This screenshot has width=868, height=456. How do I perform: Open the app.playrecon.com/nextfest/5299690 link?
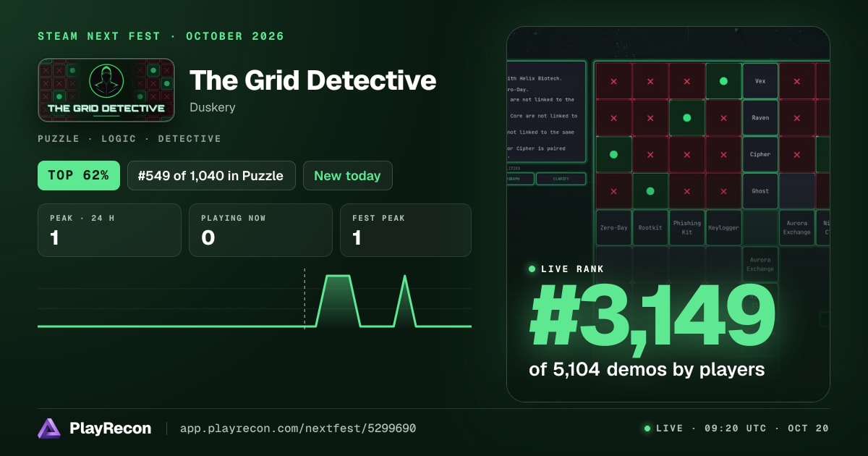298,428
